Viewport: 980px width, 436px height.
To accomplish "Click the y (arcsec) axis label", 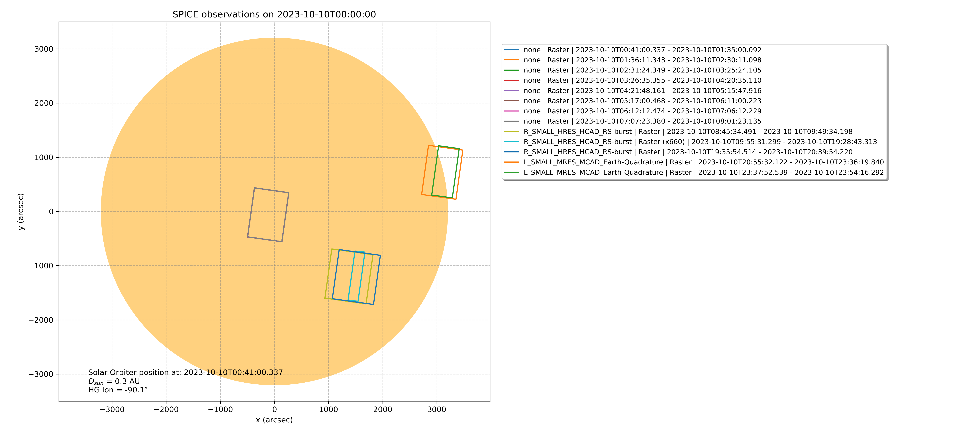I will [21, 211].
